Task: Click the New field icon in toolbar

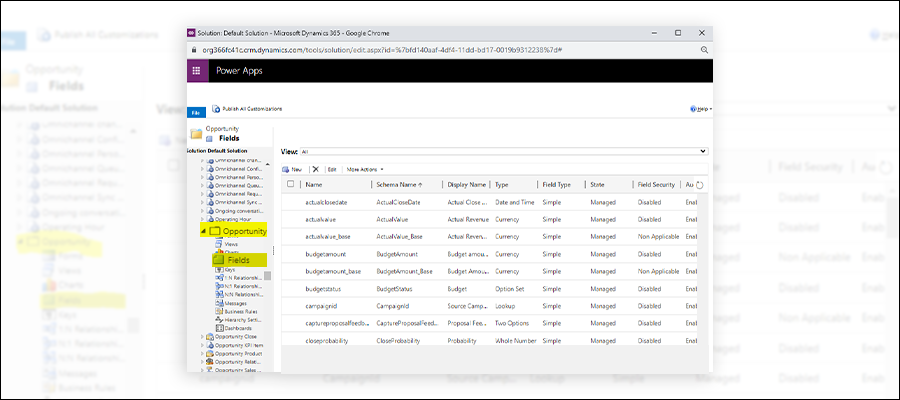Action: click(x=286, y=170)
